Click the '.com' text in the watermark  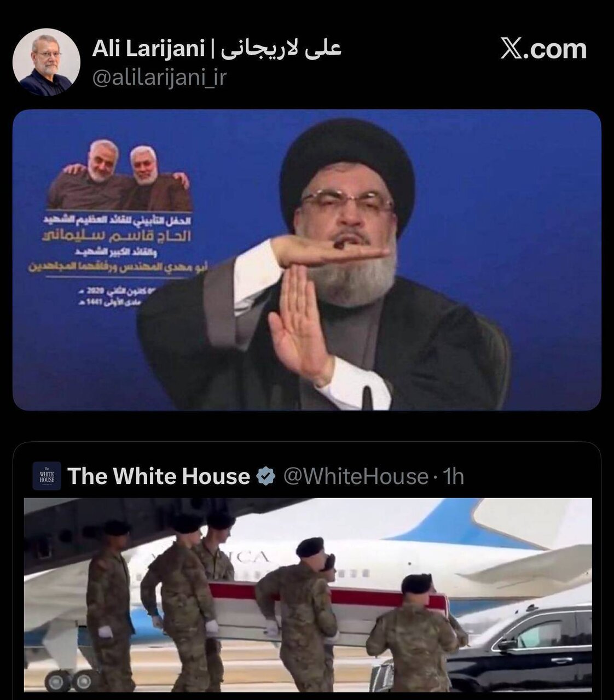(x=555, y=49)
